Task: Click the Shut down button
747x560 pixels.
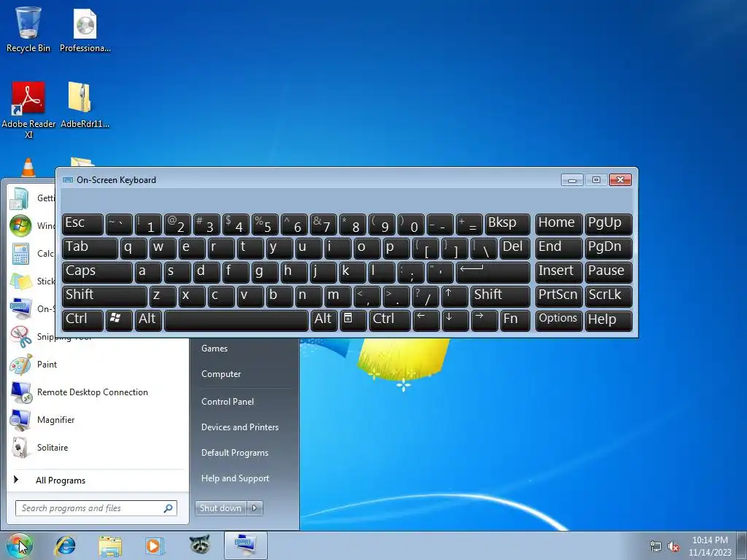Action: (221, 508)
